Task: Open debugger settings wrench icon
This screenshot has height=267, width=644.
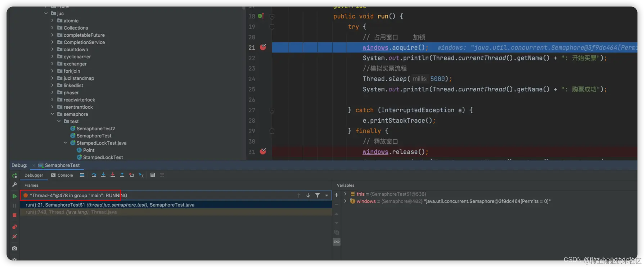Action: point(14,184)
